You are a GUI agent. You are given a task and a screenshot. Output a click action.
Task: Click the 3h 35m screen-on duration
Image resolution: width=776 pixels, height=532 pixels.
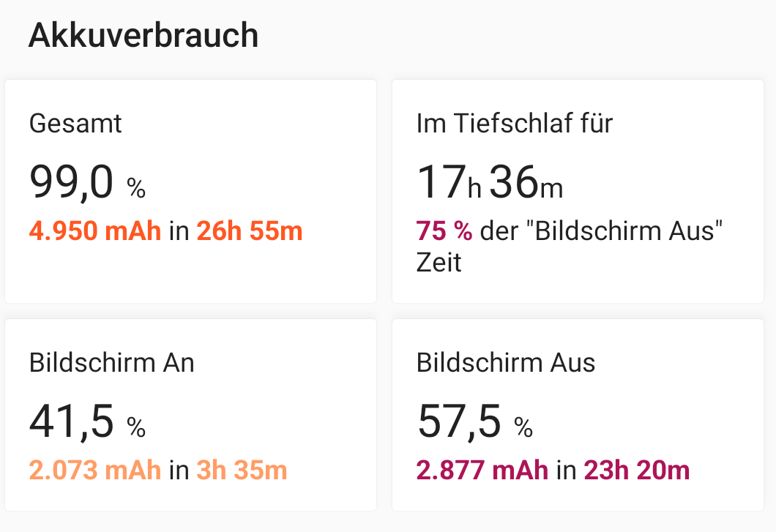point(242,470)
